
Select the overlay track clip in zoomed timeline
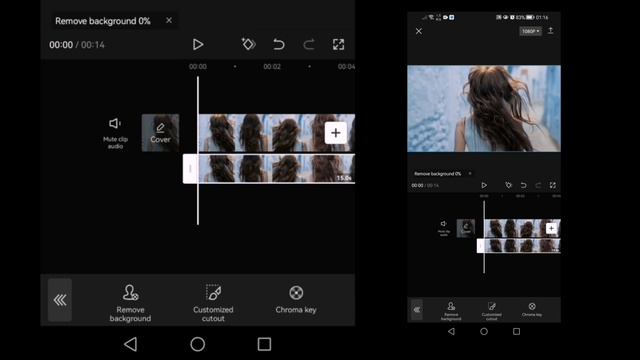click(x=276, y=169)
